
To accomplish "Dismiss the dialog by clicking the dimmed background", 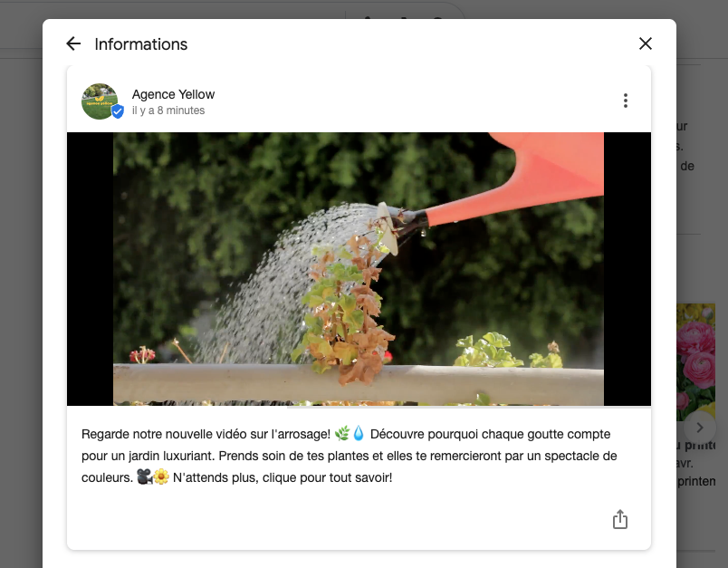I will (x=21, y=279).
